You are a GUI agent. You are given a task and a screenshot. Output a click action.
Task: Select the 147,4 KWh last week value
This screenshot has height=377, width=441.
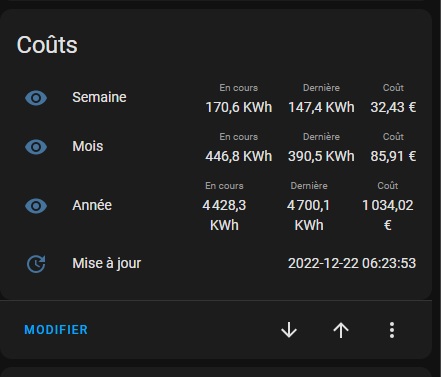tap(321, 107)
